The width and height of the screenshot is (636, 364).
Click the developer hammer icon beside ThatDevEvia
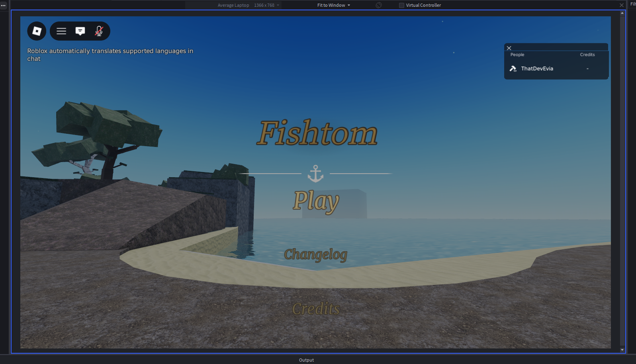click(x=513, y=68)
